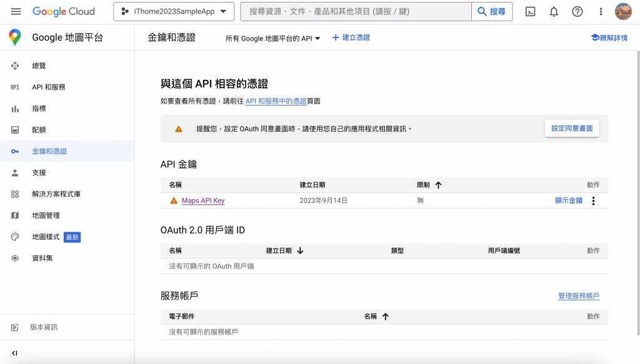640x364 pixels.
Task: Focus the resource search input field
Action: 356,11
